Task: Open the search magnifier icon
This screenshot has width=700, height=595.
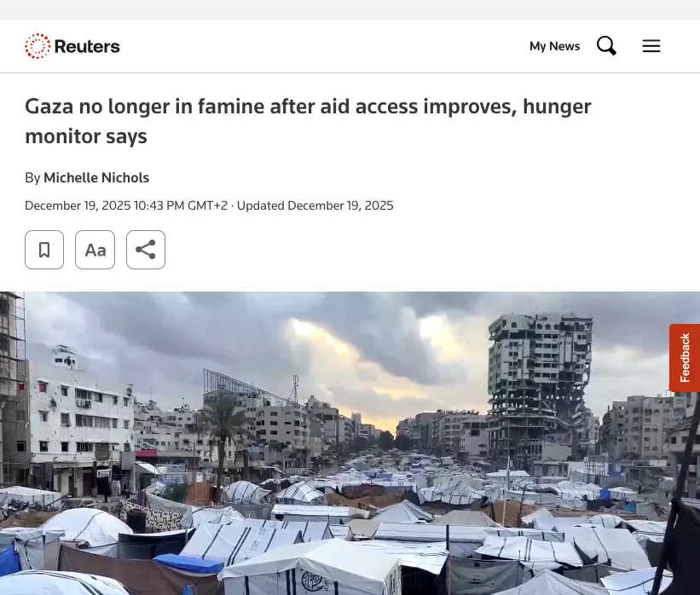Action: click(606, 45)
